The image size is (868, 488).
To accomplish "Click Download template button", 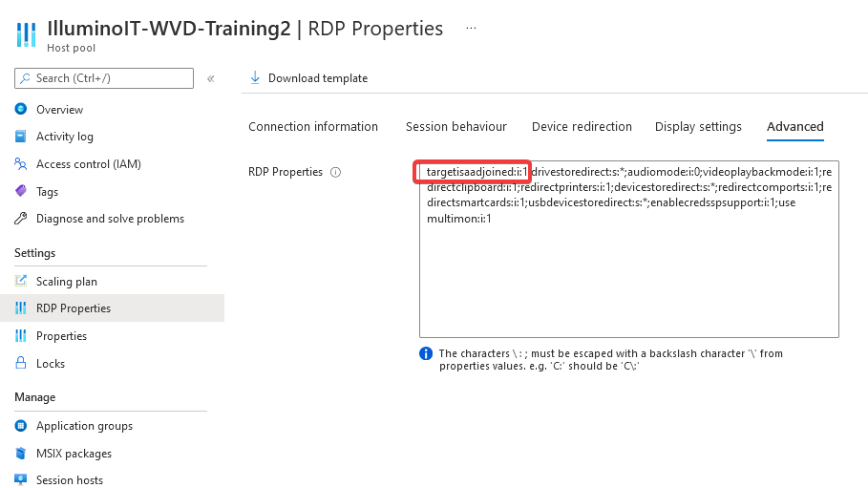I will (x=308, y=78).
